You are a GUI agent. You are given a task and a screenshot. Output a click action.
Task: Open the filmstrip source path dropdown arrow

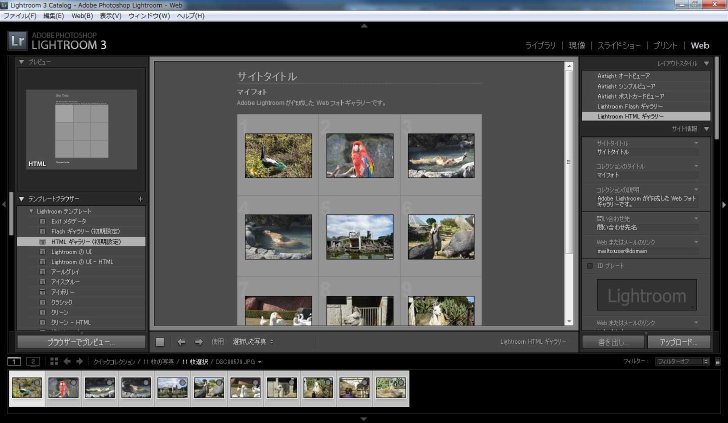click(260, 362)
